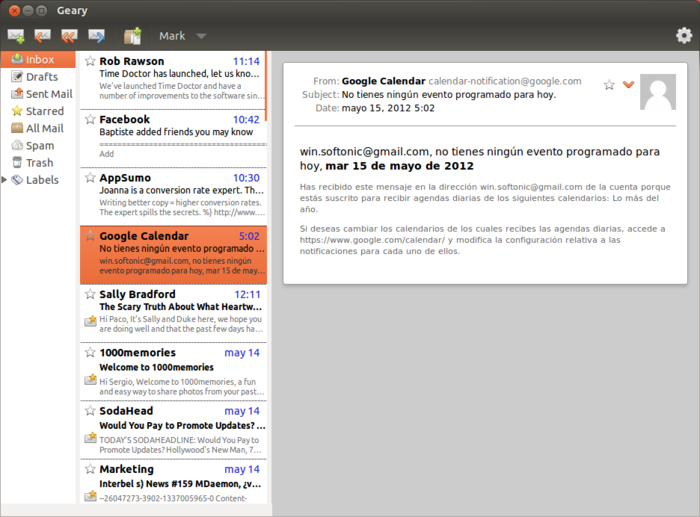Click the Forward message icon
The height and width of the screenshot is (517, 700).
97,36
